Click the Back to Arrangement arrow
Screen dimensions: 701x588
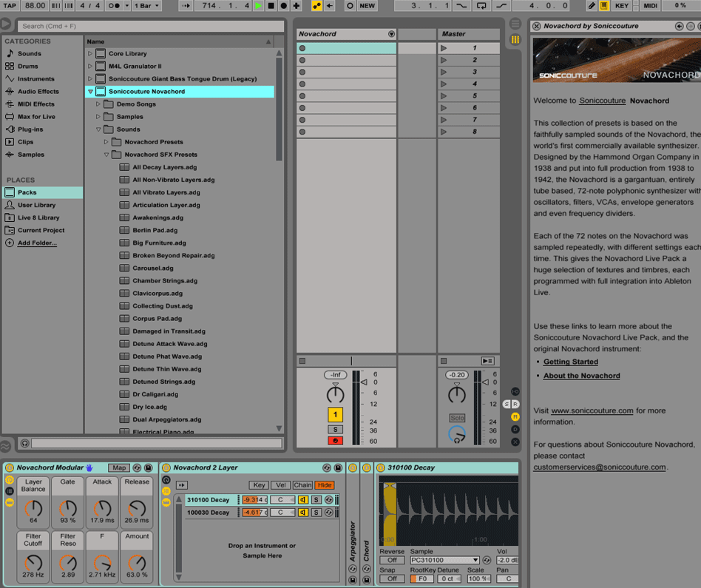point(330,6)
